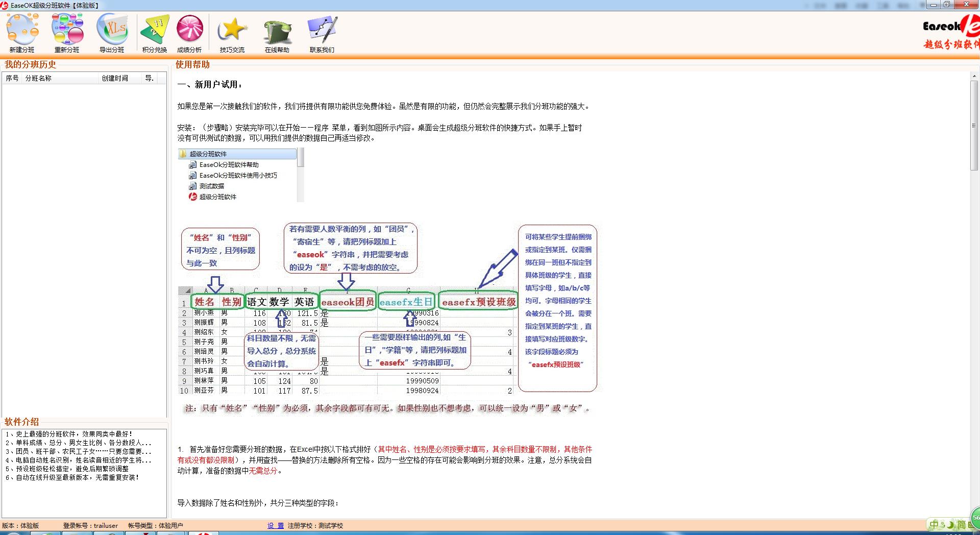Click the 'easefx生日' header in the help image

click(406, 302)
